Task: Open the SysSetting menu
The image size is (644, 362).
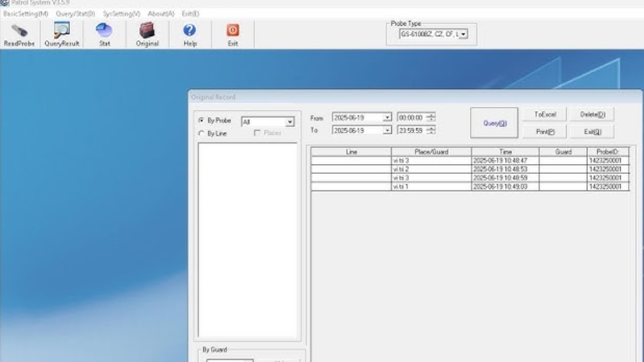Action: (x=121, y=14)
